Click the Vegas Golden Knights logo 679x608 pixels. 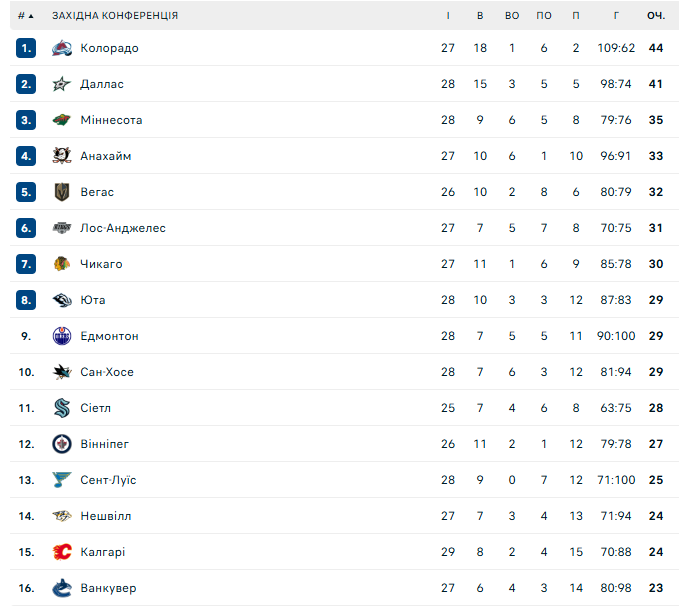point(62,192)
